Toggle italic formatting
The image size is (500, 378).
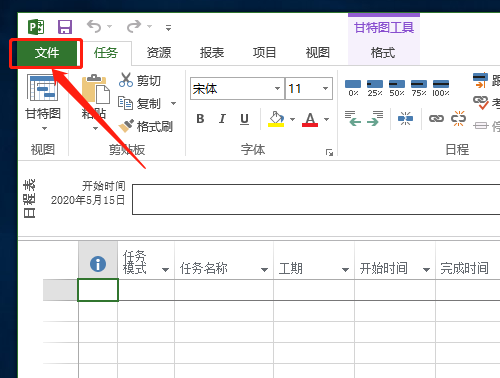222,119
